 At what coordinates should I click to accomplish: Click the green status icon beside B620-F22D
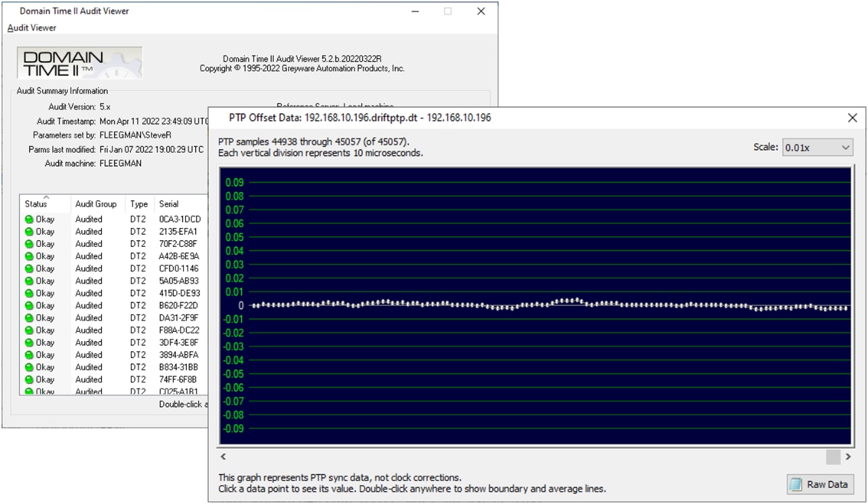pos(29,305)
